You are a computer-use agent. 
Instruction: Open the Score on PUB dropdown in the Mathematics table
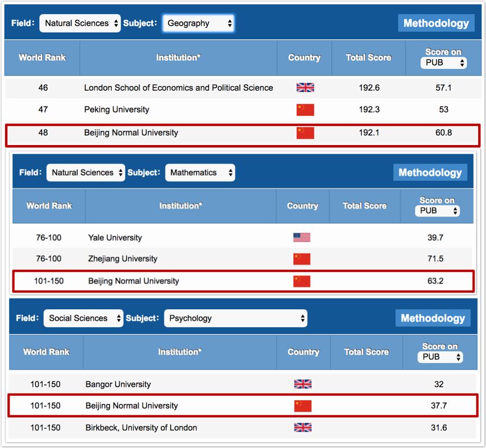(x=437, y=211)
